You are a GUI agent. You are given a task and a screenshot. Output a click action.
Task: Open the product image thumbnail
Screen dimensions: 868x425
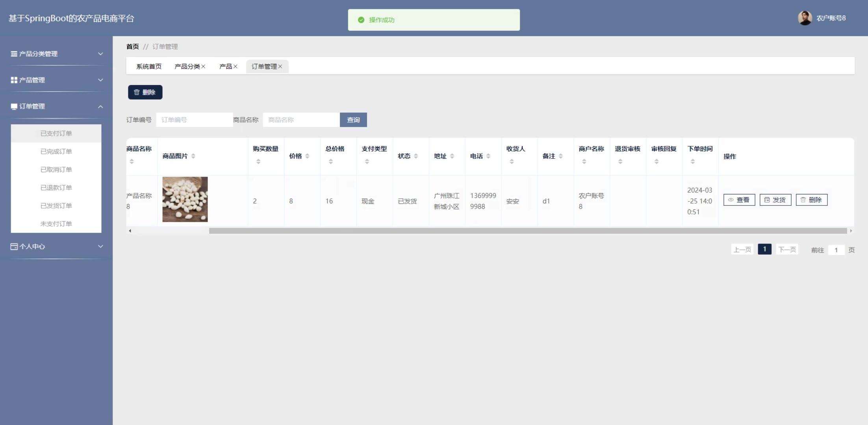pos(185,199)
